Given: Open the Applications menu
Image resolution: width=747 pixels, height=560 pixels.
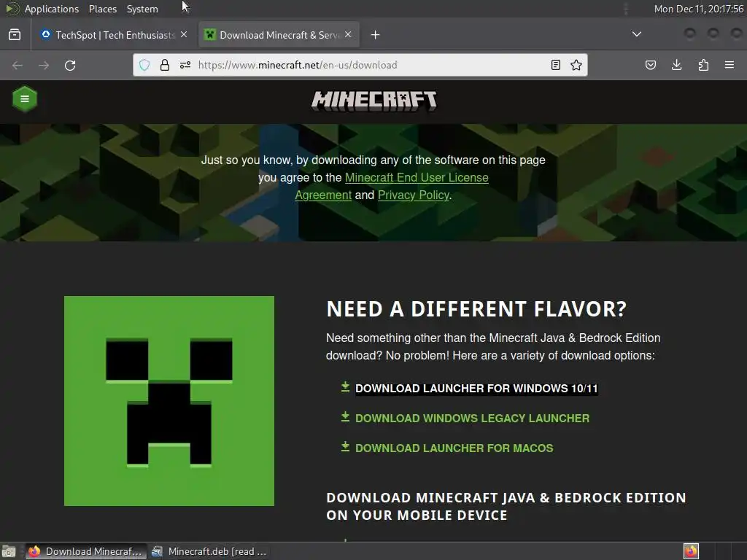Looking at the screenshot, I should 52,9.
